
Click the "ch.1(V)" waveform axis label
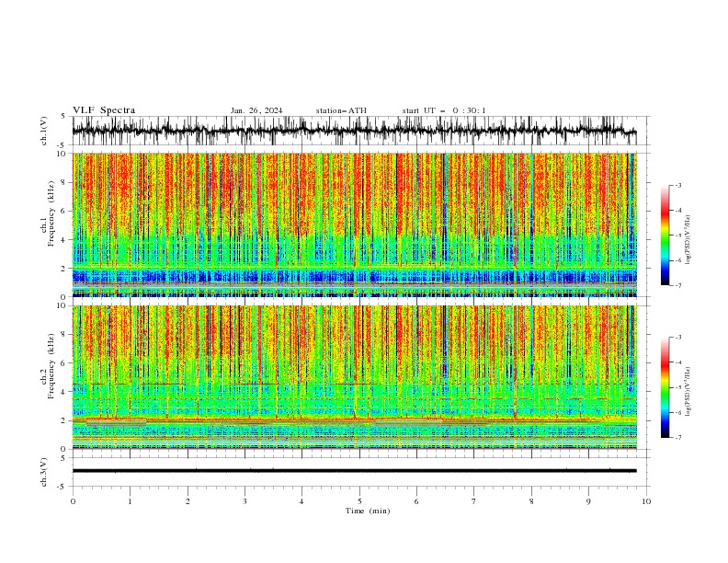point(44,131)
